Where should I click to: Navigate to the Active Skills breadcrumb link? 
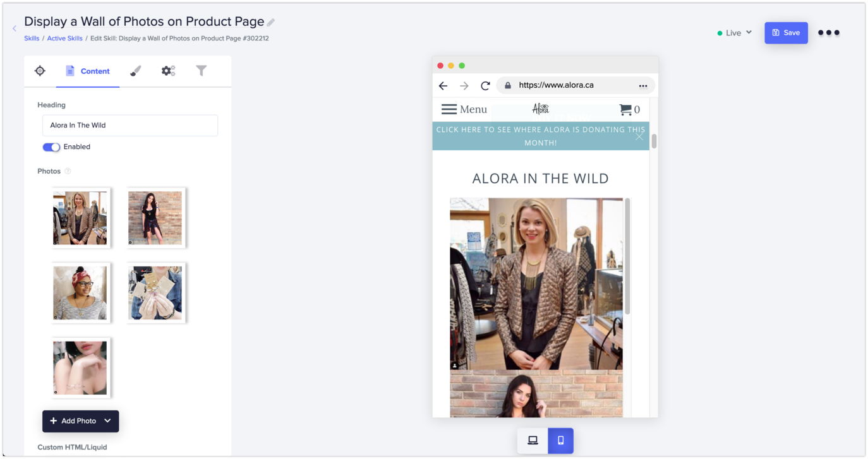click(66, 38)
